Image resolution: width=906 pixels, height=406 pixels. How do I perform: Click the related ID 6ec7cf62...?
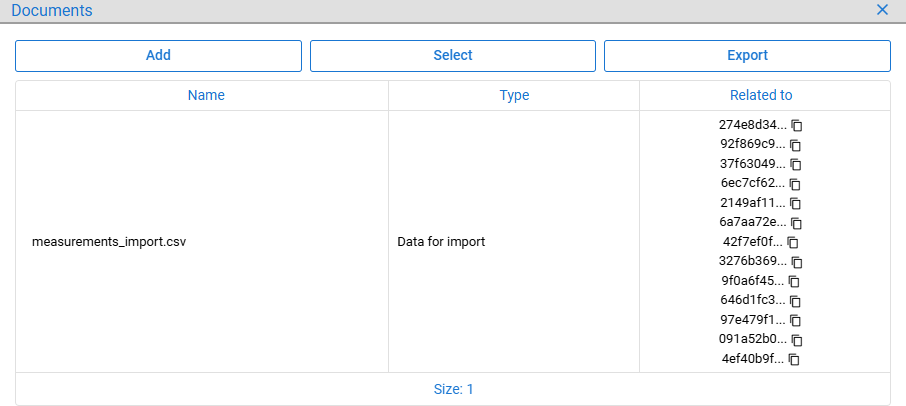(753, 184)
